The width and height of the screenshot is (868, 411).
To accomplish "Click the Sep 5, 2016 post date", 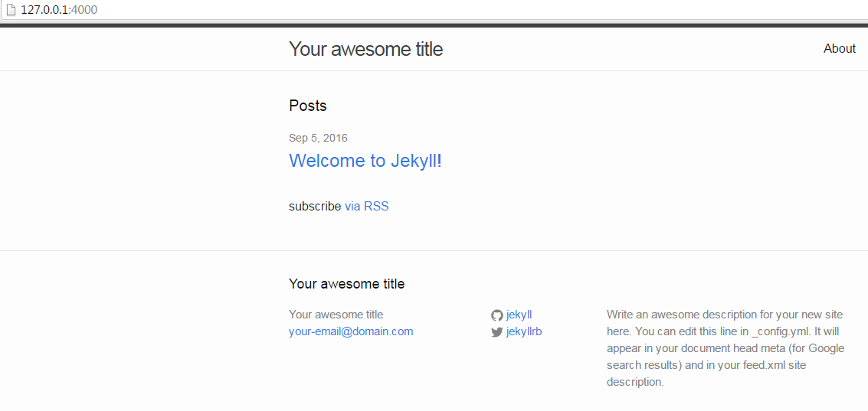I will [318, 138].
